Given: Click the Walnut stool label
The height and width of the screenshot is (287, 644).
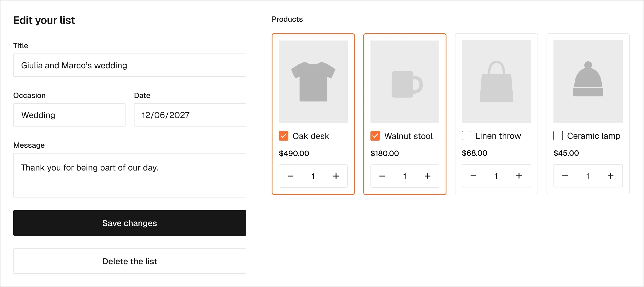Looking at the screenshot, I should click(409, 136).
